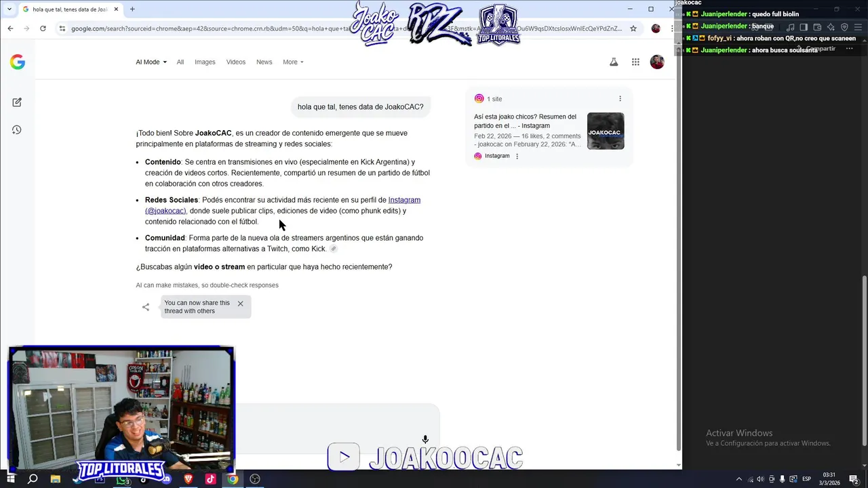Click the right window music note icon
The height and width of the screenshot is (488, 868).
tap(790, 27)
